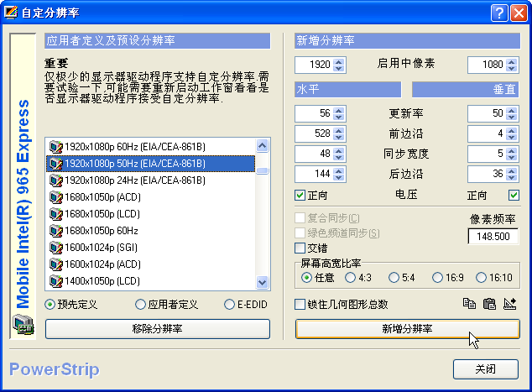Click the 像素频率 field showing 148.500
Screen dimensions: 532x392
point(493,237)
